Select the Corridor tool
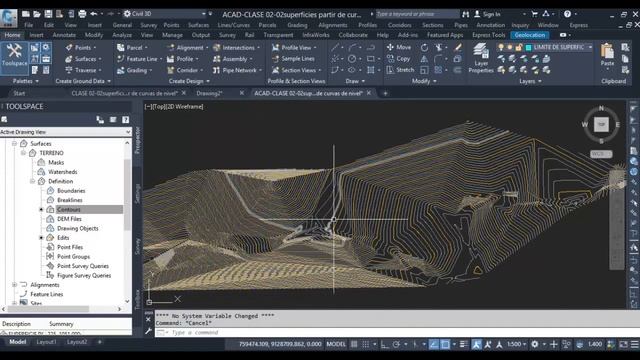 click(x=184, y=70)
